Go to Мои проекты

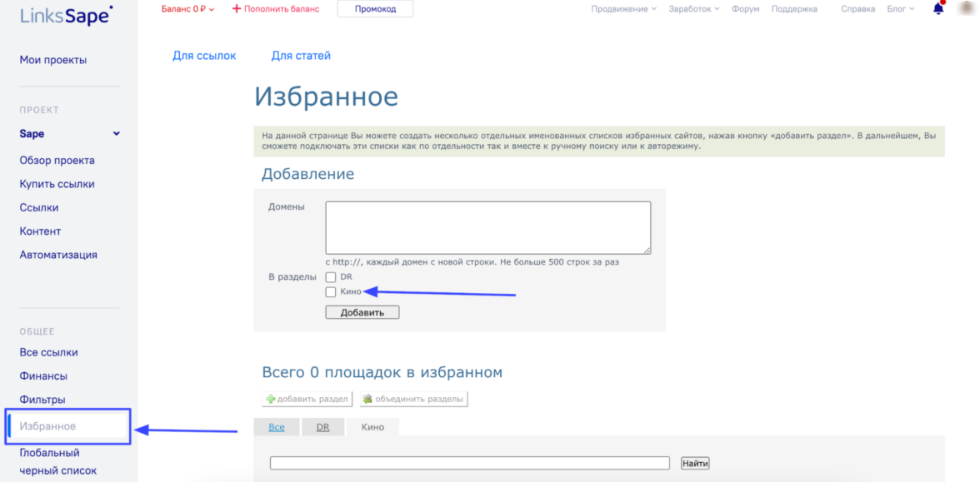53,60
